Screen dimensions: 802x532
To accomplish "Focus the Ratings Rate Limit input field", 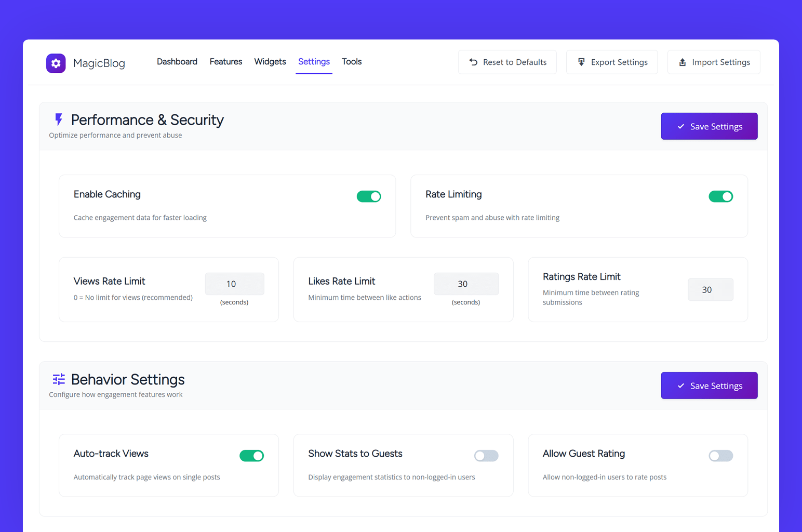I will tap(710, 289).
